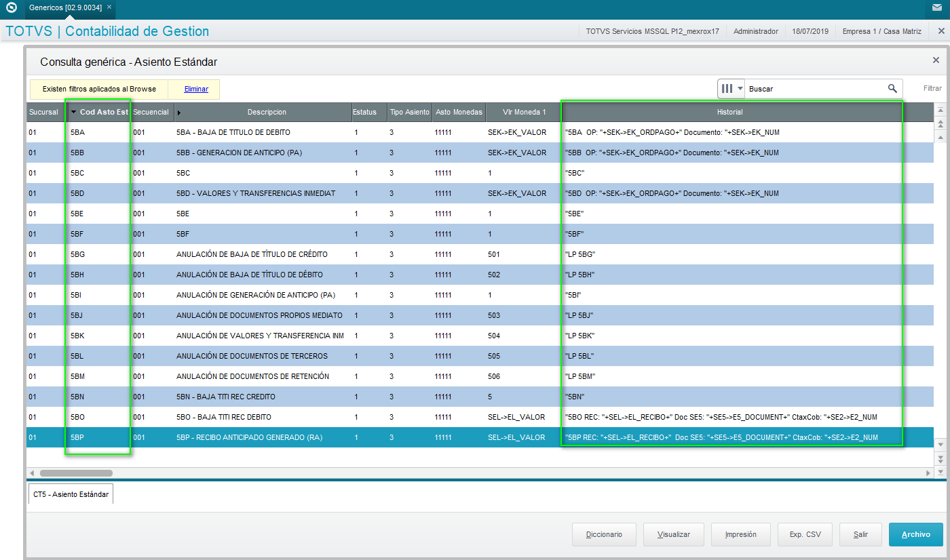Viewport: 950px width, 560px height.
Task: Click the horizontal scrollbar thumb
Action: tap(76, 473)
